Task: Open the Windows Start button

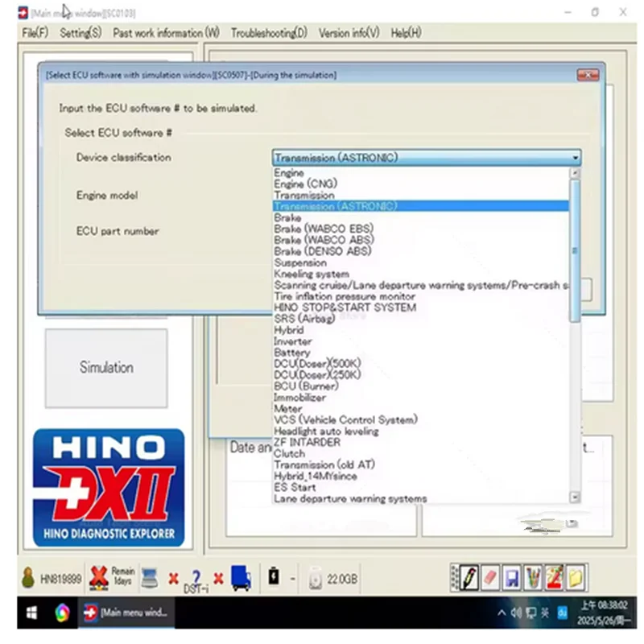Action: pos(31,613)
